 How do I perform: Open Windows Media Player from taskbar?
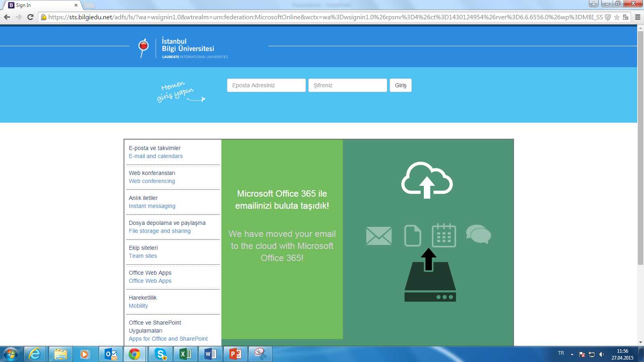[x=85, y=354]
